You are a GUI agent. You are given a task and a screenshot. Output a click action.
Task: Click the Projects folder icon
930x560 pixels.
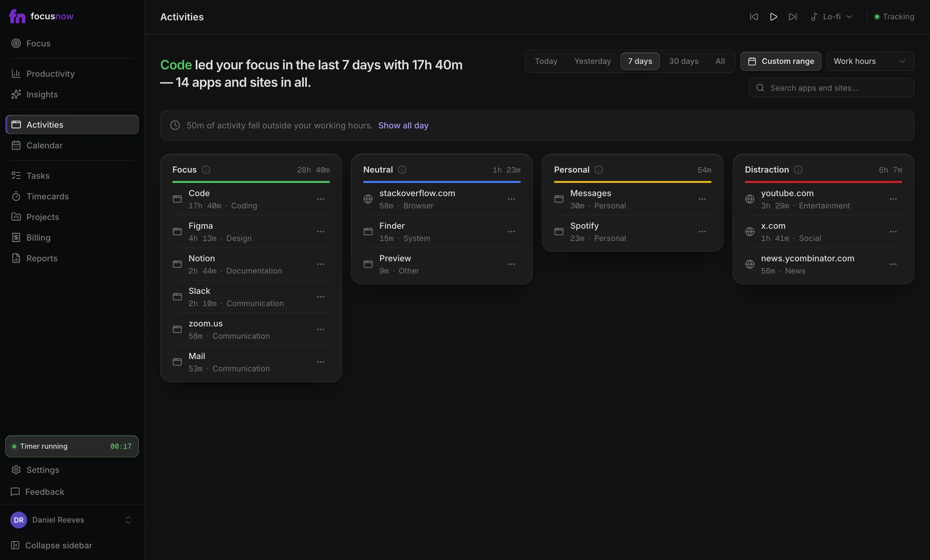[x=16, y=217]
